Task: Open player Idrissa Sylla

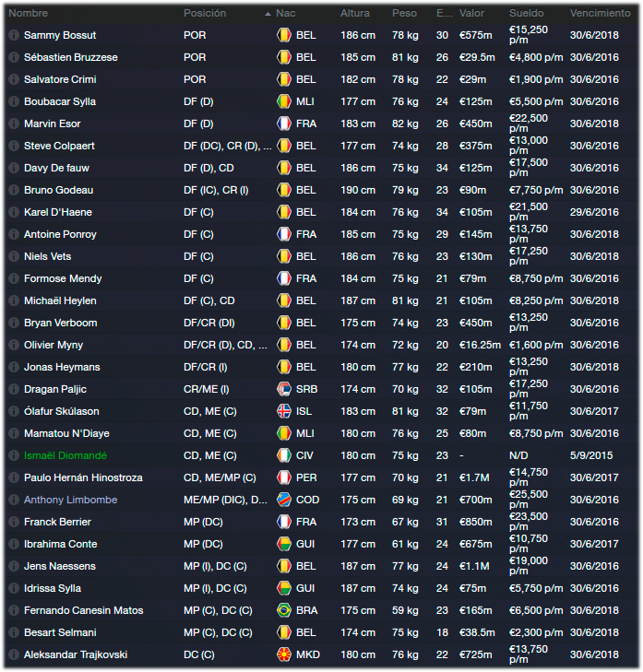Action: (53, 588)
